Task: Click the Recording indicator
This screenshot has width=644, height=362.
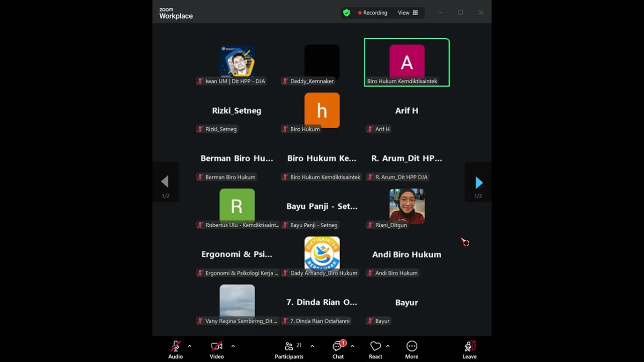Action: pyautogui.click(x=373, y=13)
